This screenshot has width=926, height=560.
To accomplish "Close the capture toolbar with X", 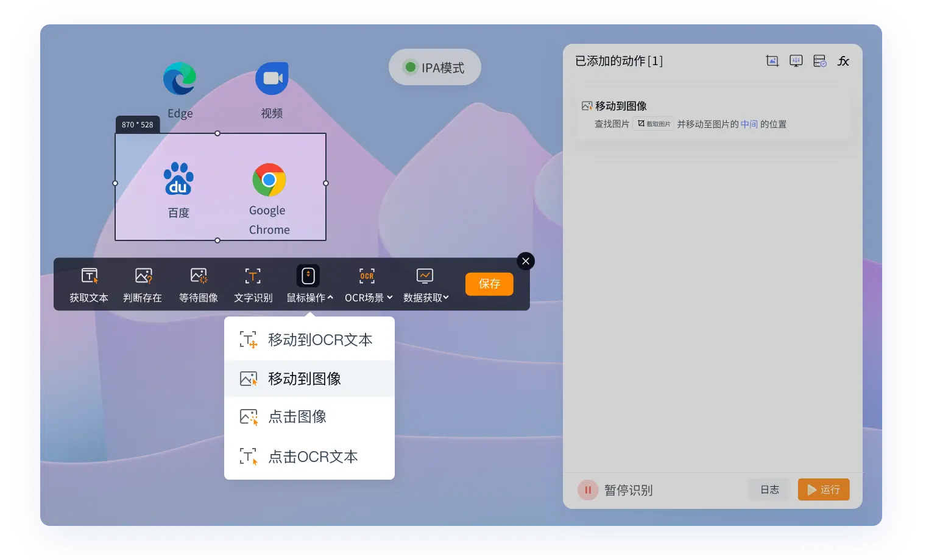I will point(526,261).
